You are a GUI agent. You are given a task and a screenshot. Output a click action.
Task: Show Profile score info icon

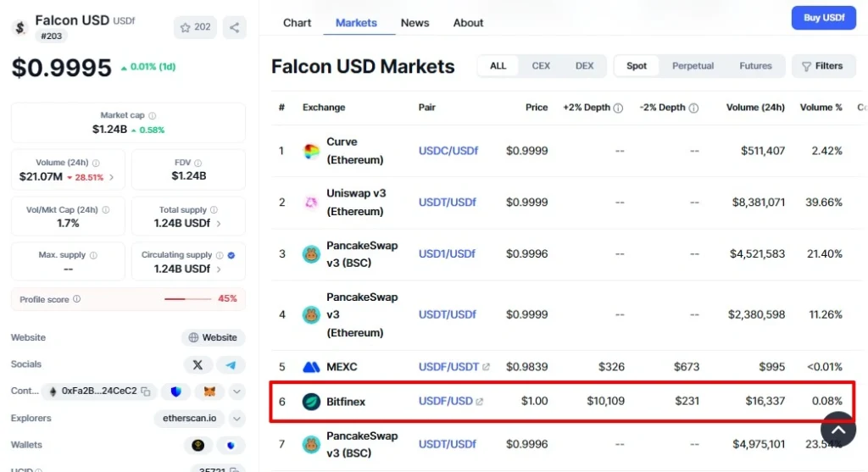(x=77, y=299)
